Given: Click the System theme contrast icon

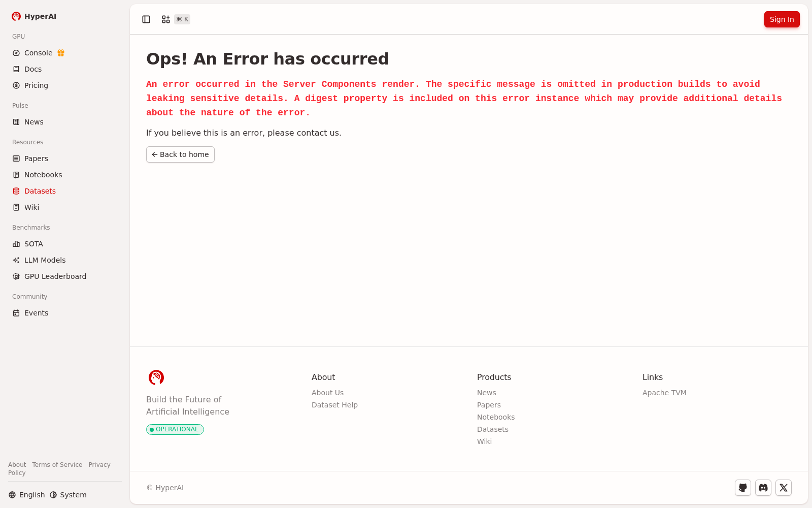Looking at the screenshot, I should [x=53, y=495].
